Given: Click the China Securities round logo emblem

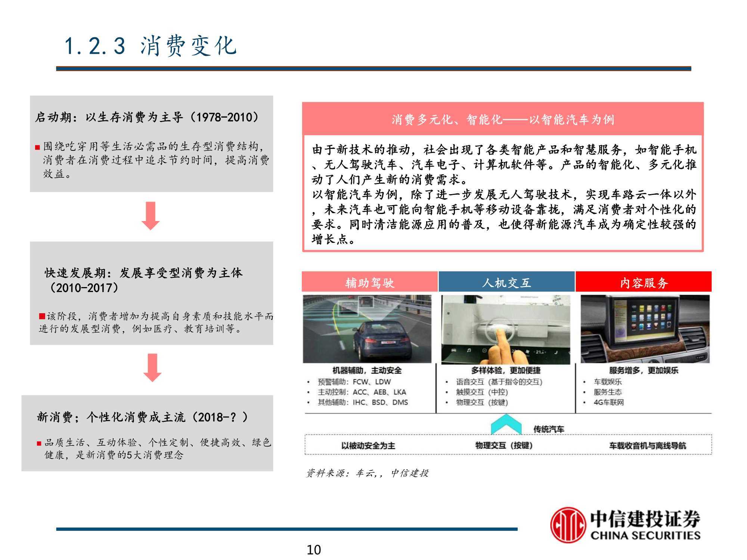Looking at the screenshot, I should point(568,525).
